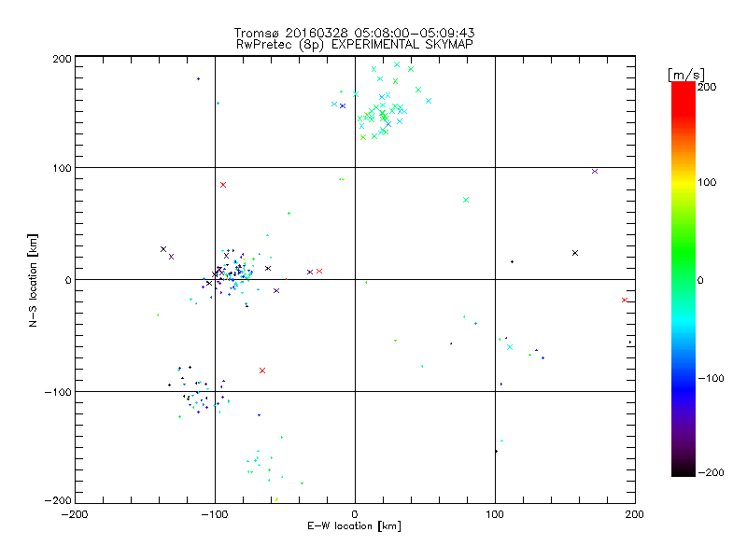This screenshot has width=747, height=560.
Task: Click the E-W axis tick label '-200'
Action: point(75,514)
